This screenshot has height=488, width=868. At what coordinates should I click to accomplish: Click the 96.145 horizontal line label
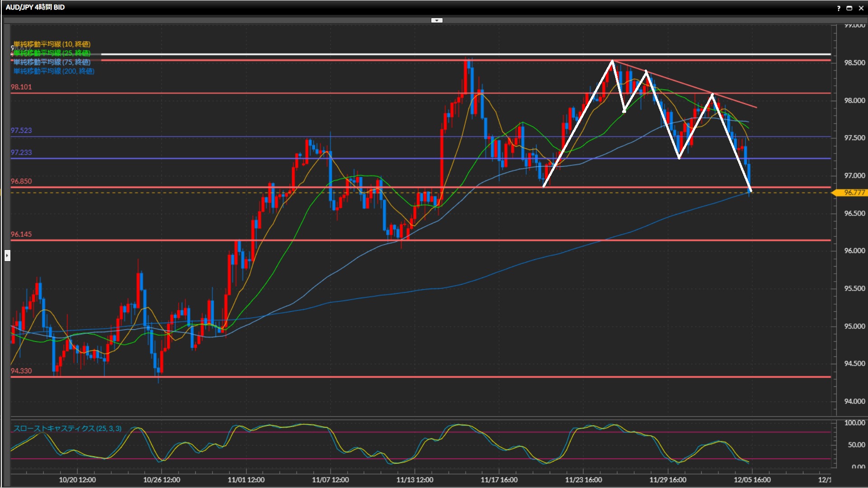pos(21,234)
